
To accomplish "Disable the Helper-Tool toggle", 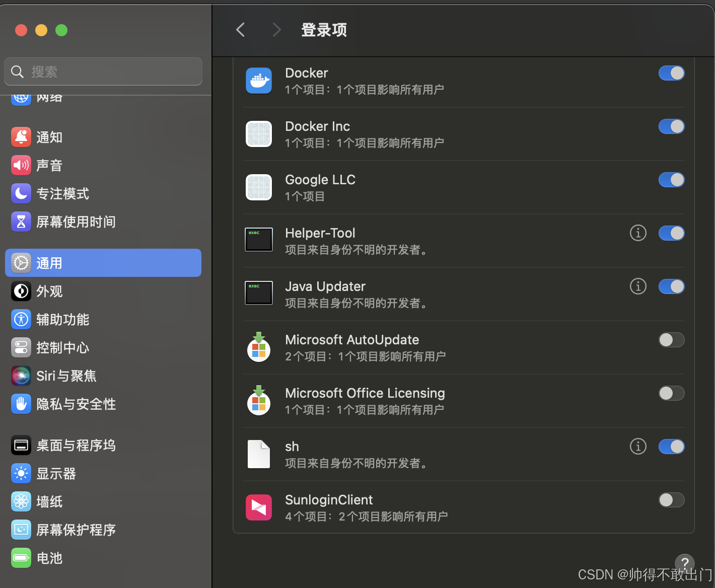I will point(672,233).
